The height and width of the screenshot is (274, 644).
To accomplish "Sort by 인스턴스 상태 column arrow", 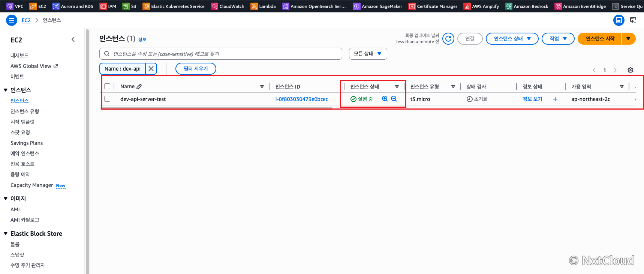I will point(397,87).
